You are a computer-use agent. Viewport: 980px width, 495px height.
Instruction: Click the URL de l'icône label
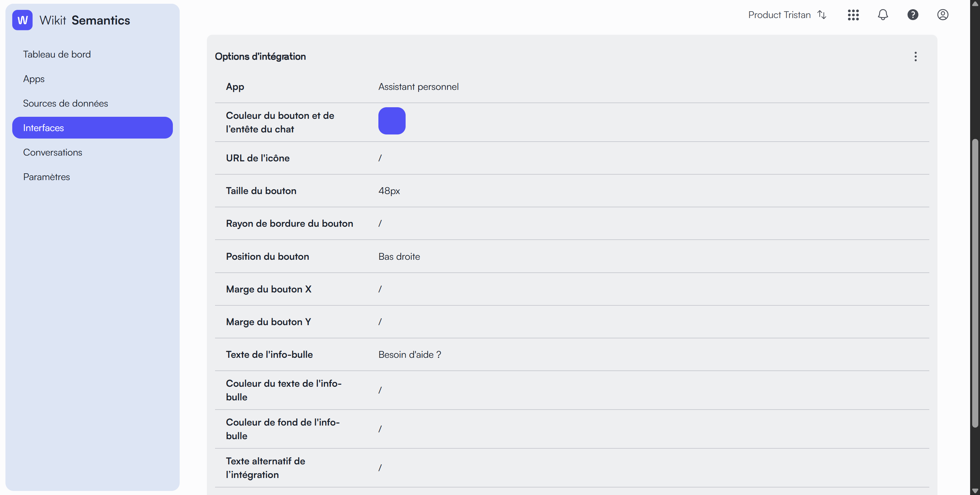(x=258, y=158)
